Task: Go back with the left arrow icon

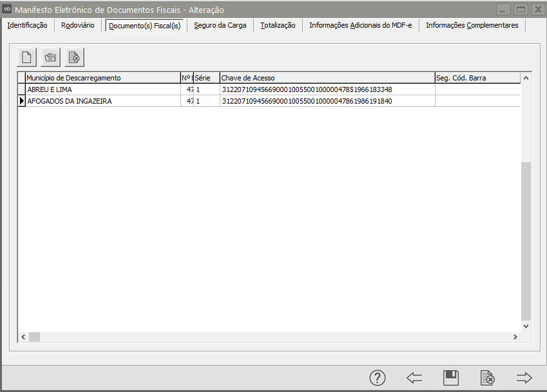Action: [414, 378]
